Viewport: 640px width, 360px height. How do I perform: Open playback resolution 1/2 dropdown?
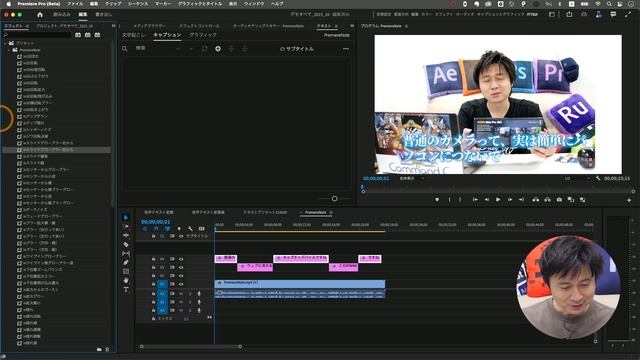click(577, 178)
